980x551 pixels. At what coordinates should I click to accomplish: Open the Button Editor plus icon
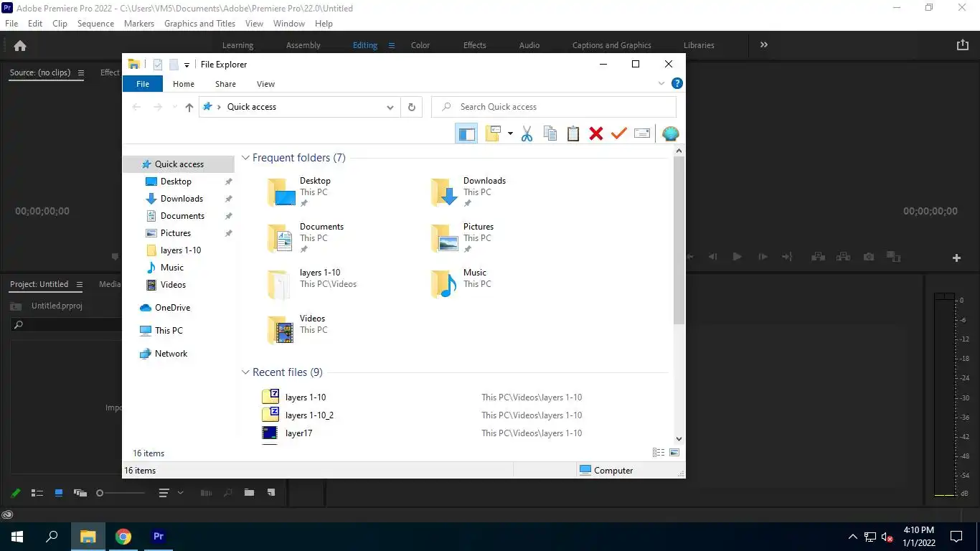click(x=956, y=258)
